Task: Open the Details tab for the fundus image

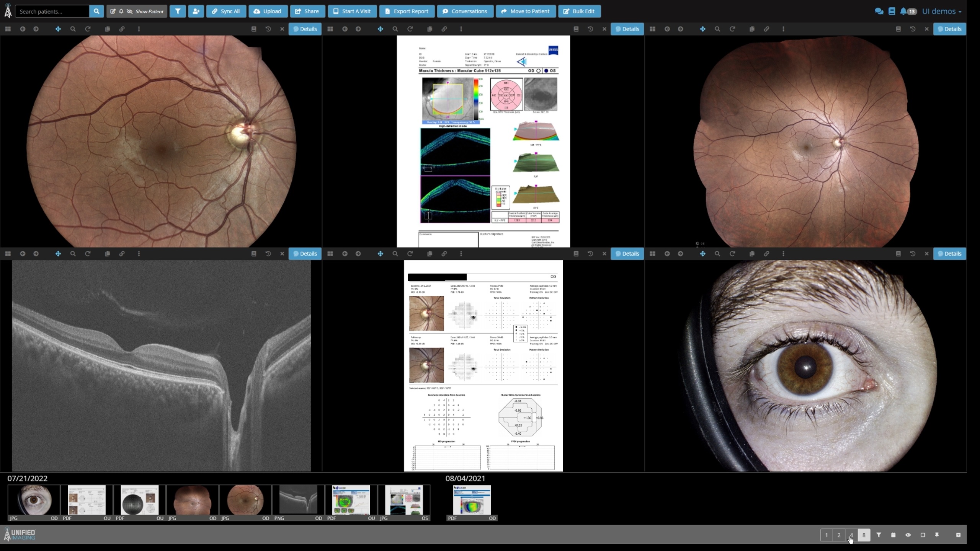Action: click(305, 29)
